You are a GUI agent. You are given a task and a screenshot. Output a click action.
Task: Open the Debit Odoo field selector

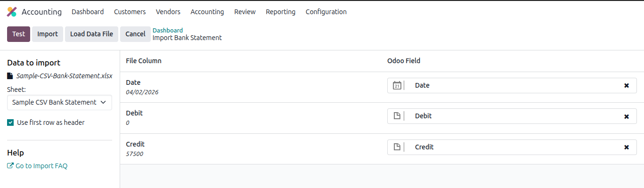pos(512,116)
